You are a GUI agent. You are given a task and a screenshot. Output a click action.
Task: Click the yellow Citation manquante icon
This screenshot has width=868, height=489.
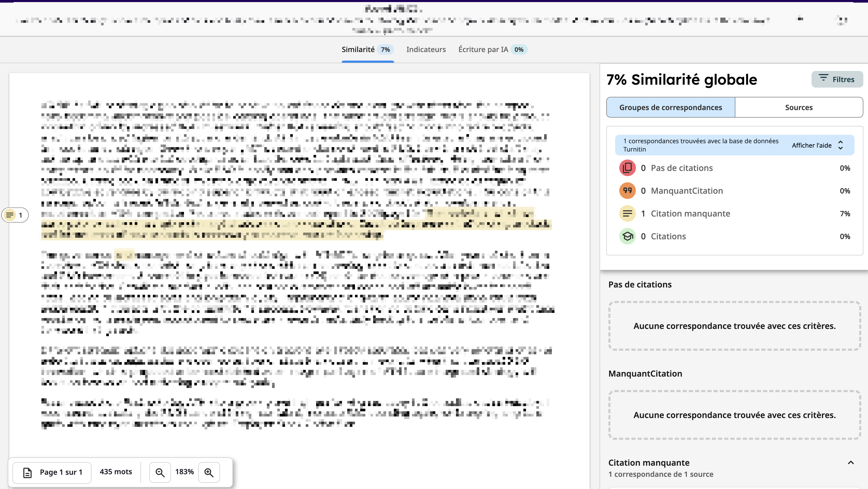pos(627,213)
